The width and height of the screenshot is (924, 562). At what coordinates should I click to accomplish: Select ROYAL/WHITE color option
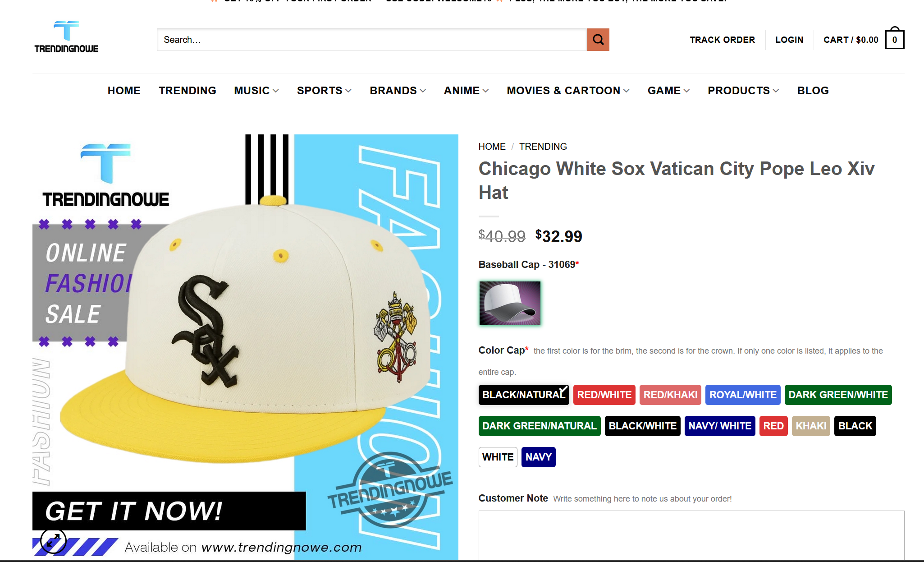pyautogui.click(x=743, y=395)
